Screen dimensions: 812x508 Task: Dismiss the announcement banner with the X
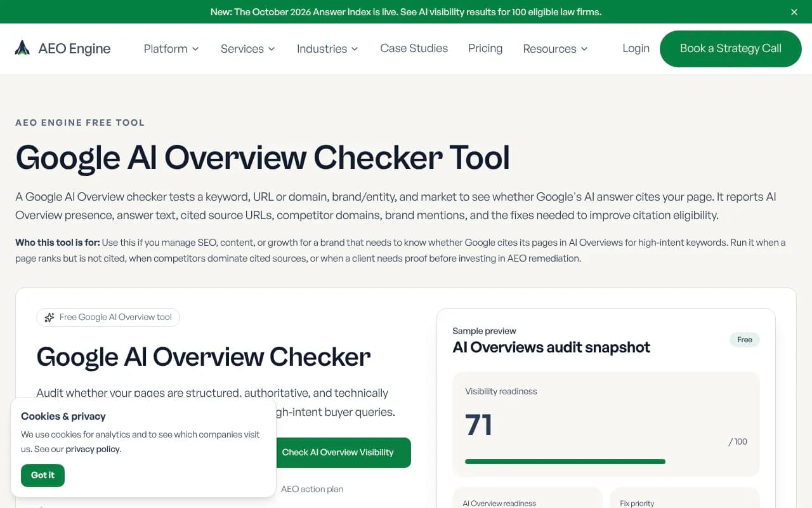coord(794,12)
